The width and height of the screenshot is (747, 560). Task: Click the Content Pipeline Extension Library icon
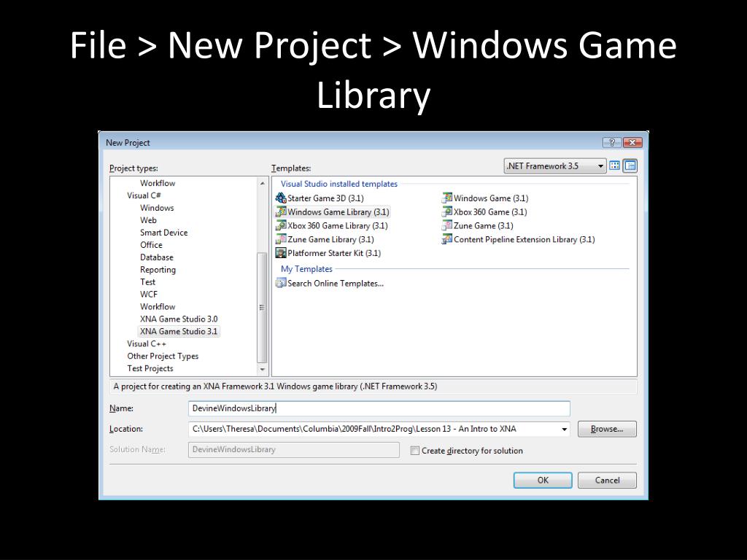[x=447, y=239]
